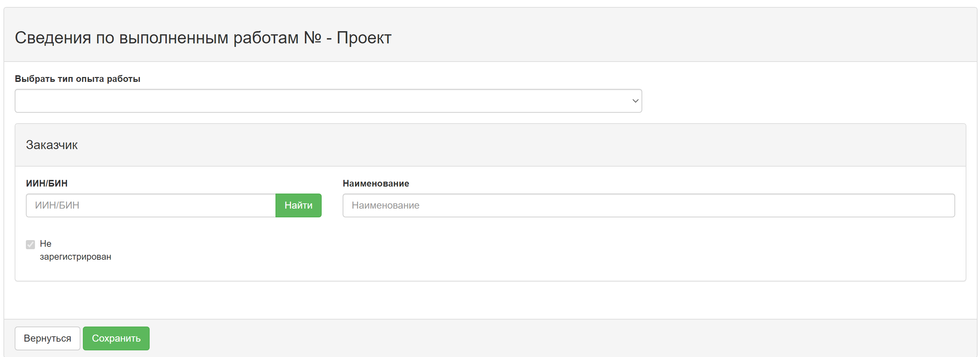Viewport: 980px width, 357px height.
Task: Click the page title Сведения по выполненным работам
Action: point(203,38)
